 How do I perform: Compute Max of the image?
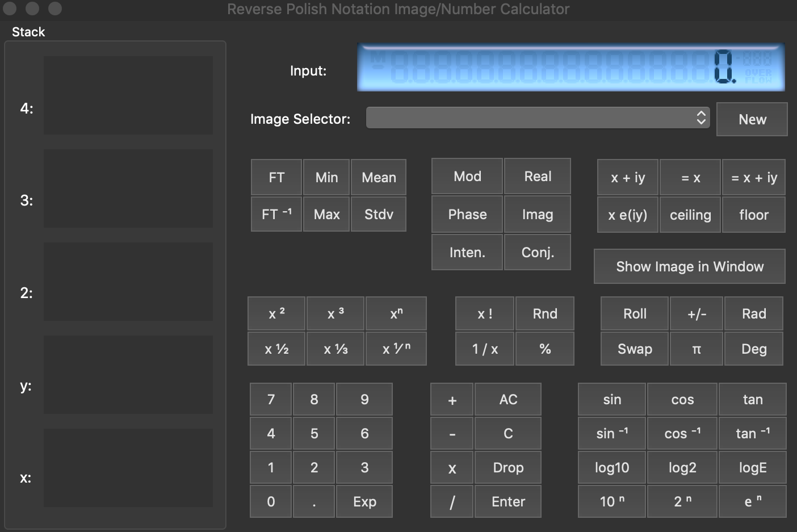coord(327,214)
